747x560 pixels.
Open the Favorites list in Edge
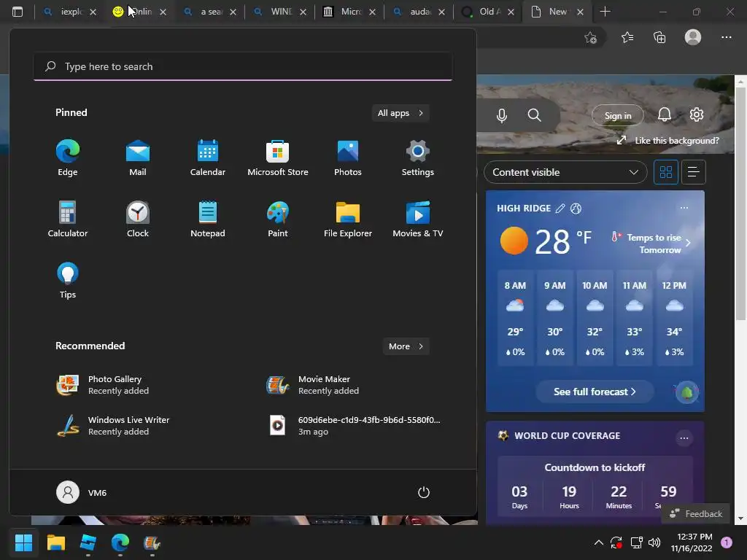(x=627, y=38)
